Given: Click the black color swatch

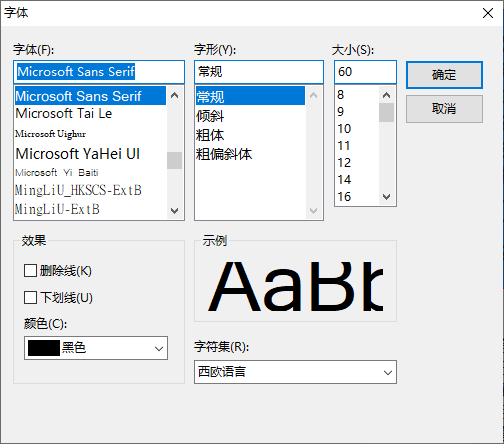Looking at the screenshot, I should (x=44, y=348).
